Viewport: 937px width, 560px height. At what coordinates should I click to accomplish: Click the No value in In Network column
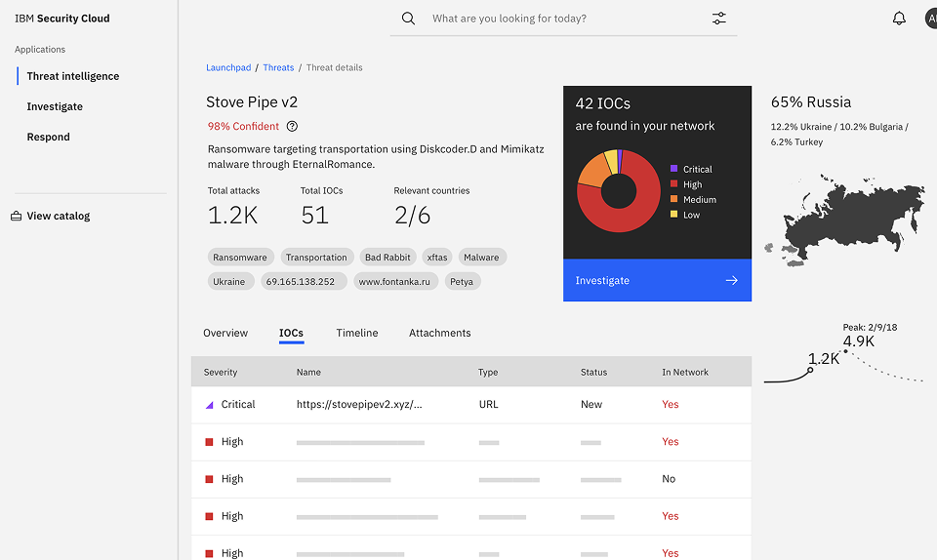[669, 479]
